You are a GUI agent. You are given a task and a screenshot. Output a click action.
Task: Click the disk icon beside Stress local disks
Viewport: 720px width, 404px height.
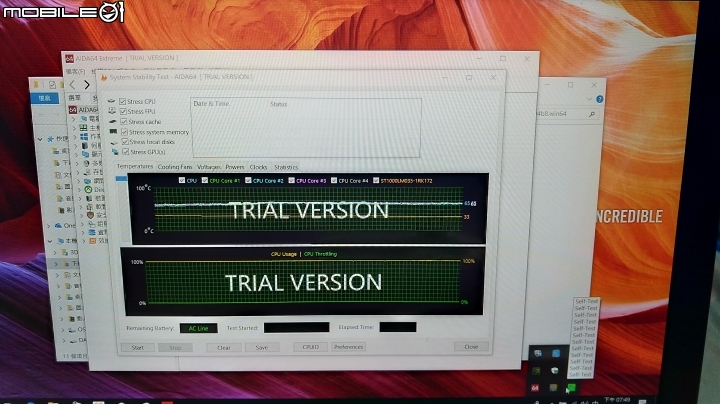tap(114, 142)
